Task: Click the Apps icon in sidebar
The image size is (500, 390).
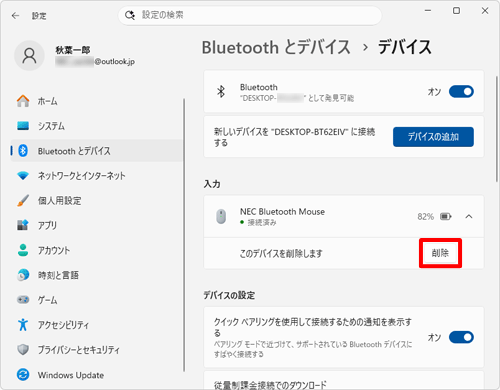Action: [23, 225]
